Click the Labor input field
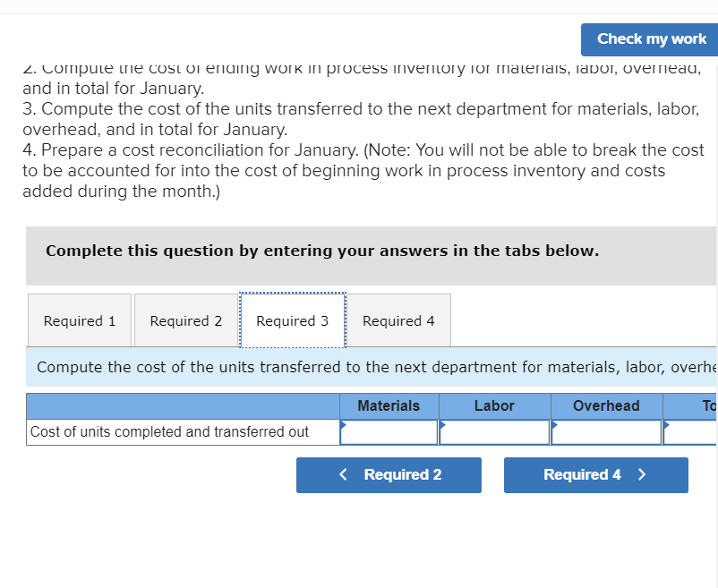 [494, 432]
